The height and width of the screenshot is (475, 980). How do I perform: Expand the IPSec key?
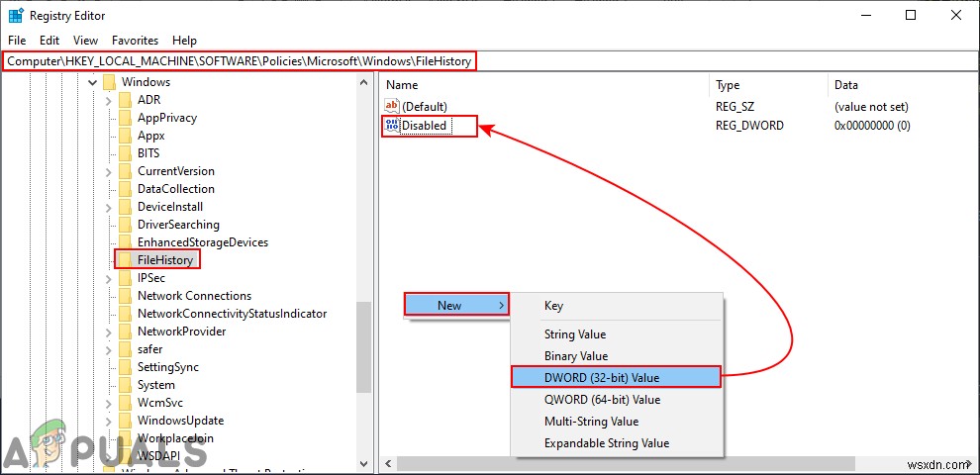[109, 278]
